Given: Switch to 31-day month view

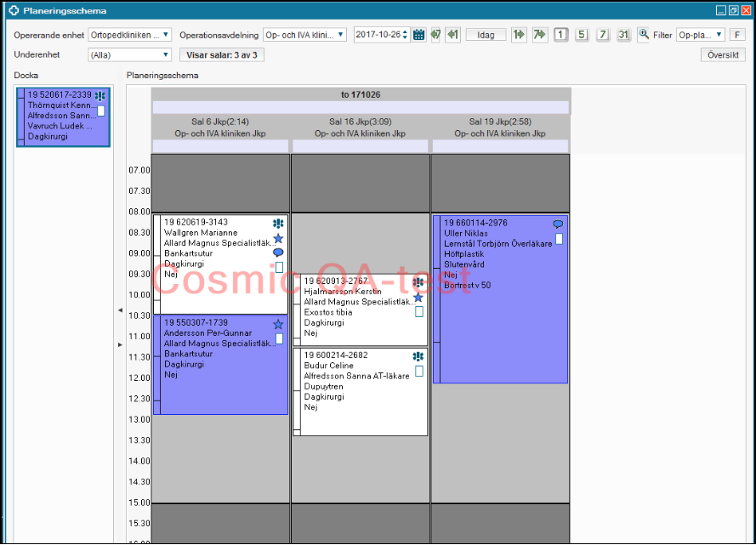Looking at the screenshot, I should pyautogui.click(x=623, y=35).
